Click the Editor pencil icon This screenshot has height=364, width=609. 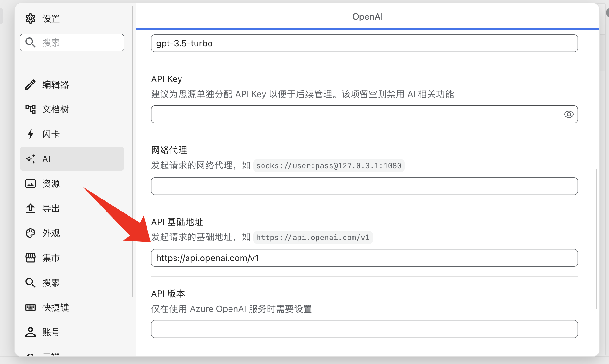click(x=31, y=85)
